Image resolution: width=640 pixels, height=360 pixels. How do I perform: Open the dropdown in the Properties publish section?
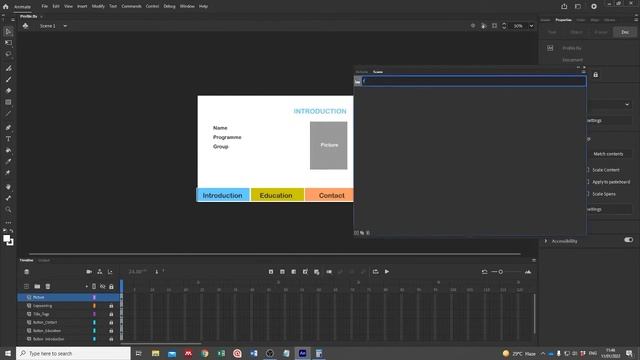[x=627, y=104]
